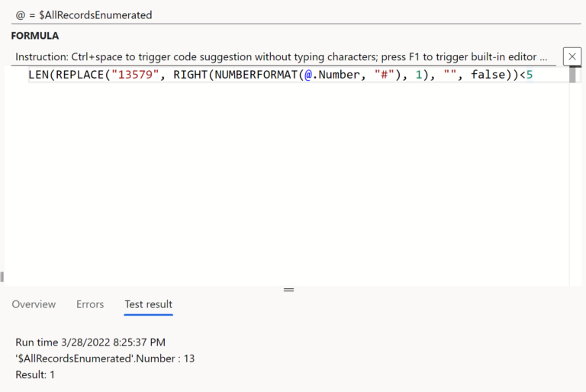Screen dimensions: 586x392
Task: Click the @ = $AllRecordsEnumerated text
Action: pos(84,15)
